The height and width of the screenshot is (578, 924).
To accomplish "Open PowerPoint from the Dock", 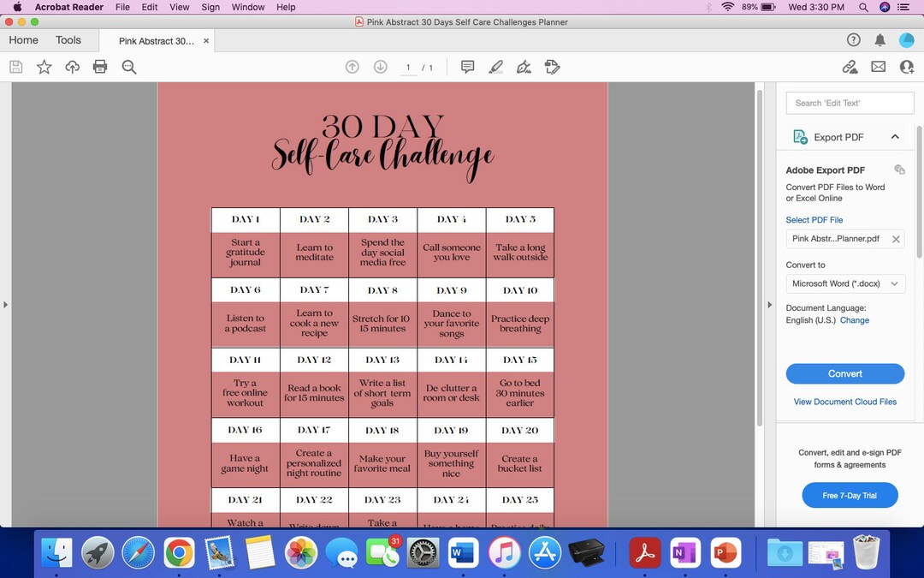I will (726, 553).
